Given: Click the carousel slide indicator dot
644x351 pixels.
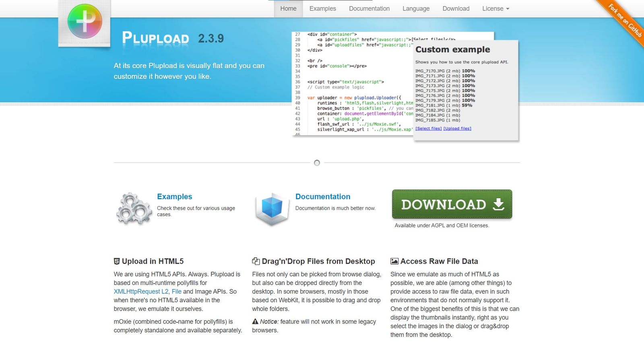Looking at the screenshot, I should coord(317,163).
